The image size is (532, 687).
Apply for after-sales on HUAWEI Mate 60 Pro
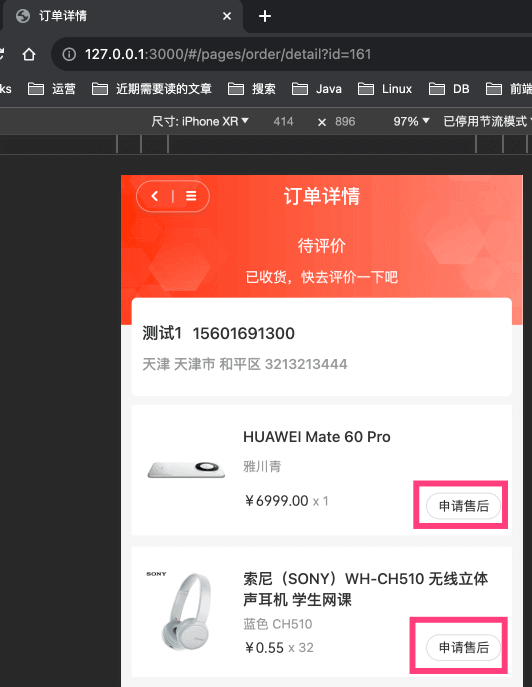pos(464,506)
